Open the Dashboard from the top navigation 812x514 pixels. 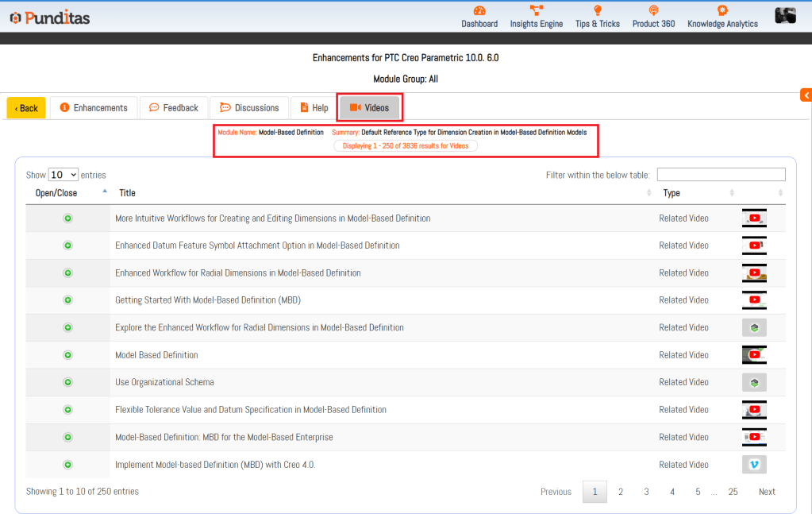coord(479,17)
